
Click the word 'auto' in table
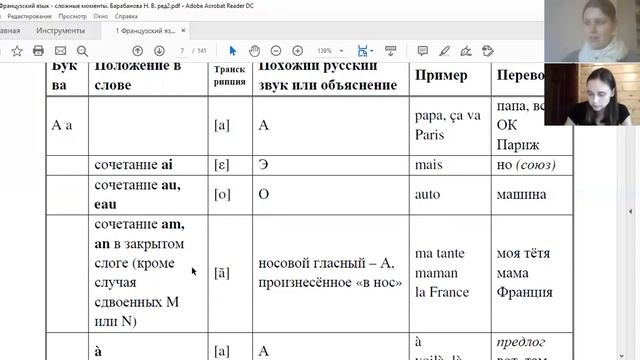427,194
